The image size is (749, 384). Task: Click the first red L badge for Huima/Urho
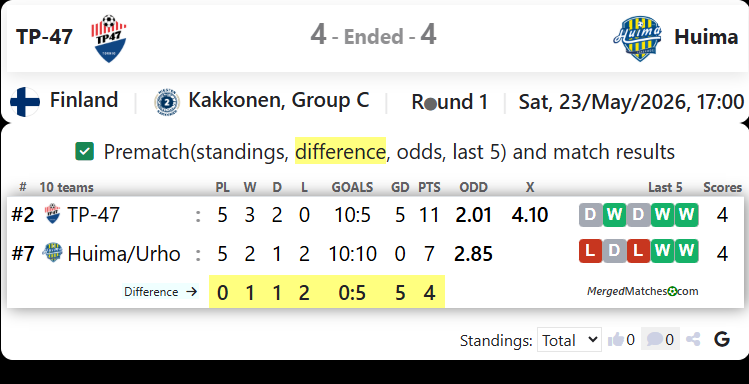[x=590, y=251]
